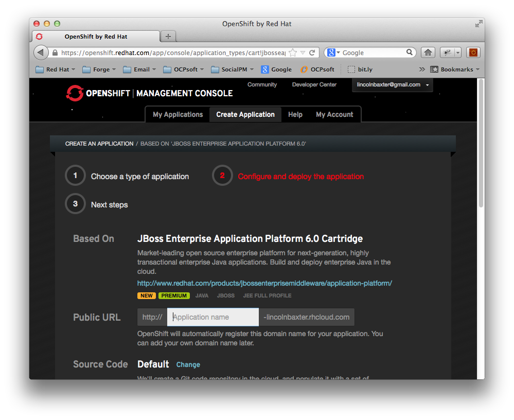Reload the page with the refresh icon
The height and width of the screenshot is (420, 514).
tap(312, 52)
